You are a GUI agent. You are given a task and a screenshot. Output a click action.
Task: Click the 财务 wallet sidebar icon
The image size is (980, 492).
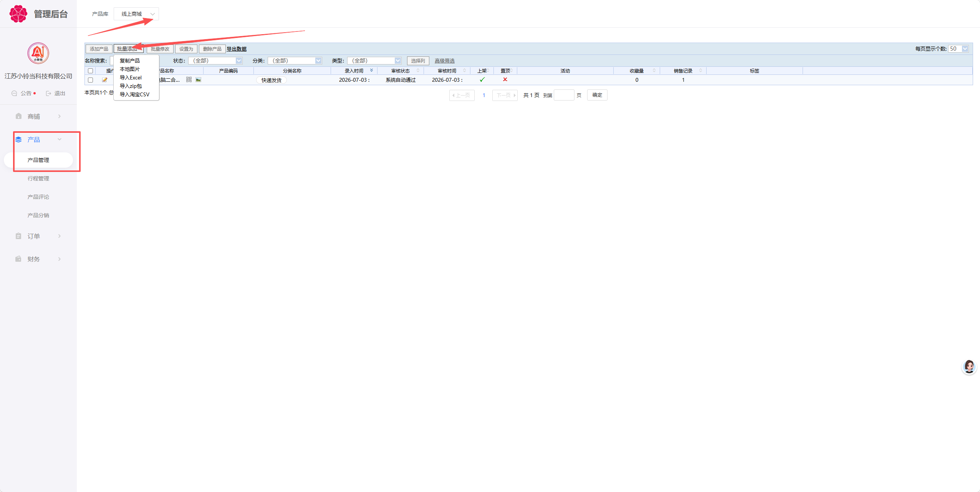point(18,259)
